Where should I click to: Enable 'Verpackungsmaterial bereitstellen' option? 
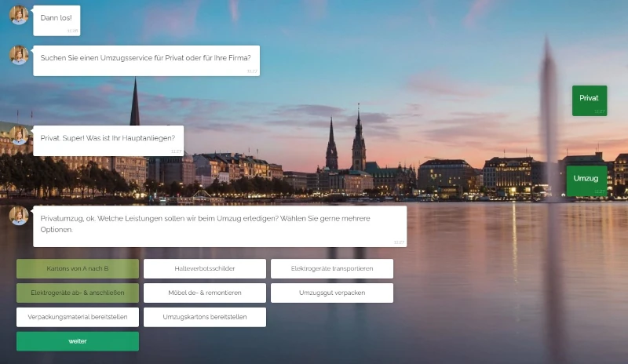tap(78, 318)
